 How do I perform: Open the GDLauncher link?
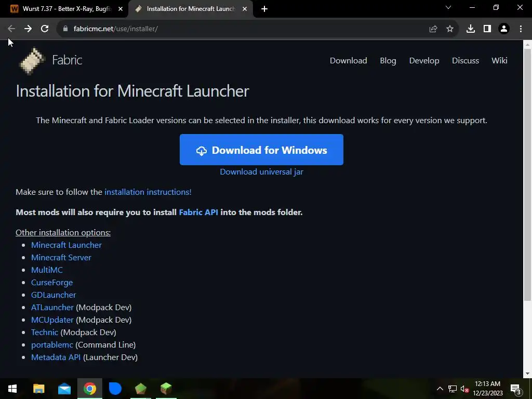[54, 295]
